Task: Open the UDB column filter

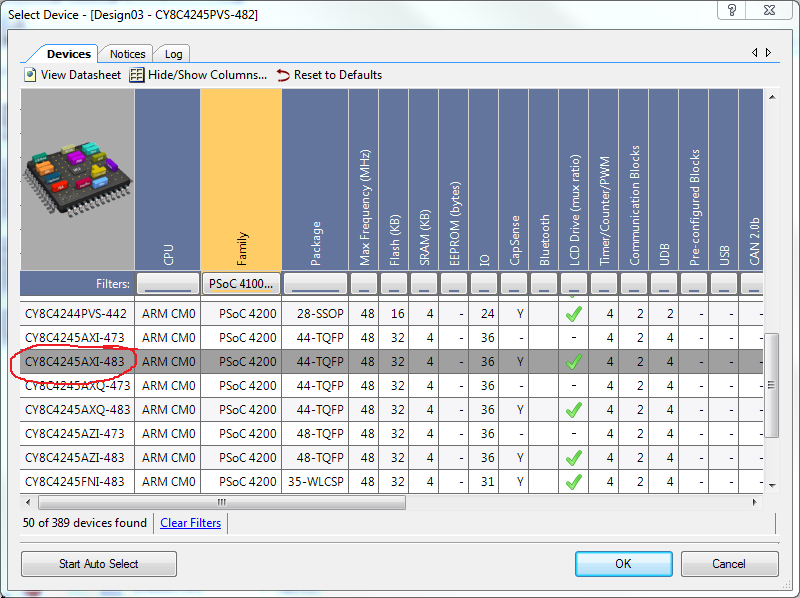Action: pos(664,284)
